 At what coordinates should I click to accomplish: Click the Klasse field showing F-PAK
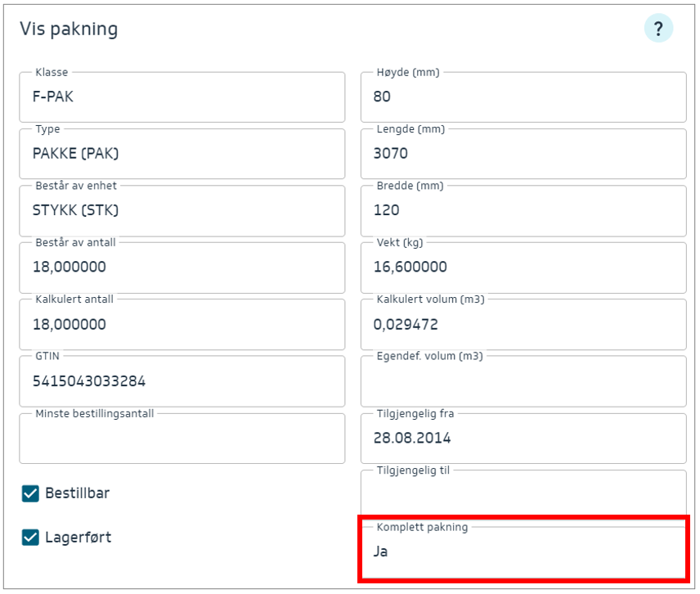click(x=182, y=97)
